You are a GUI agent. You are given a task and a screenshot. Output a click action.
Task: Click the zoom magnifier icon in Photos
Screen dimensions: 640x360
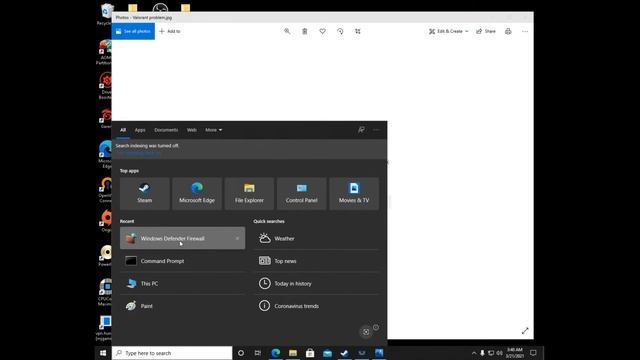pyautogui.click(x=287, y=31)
